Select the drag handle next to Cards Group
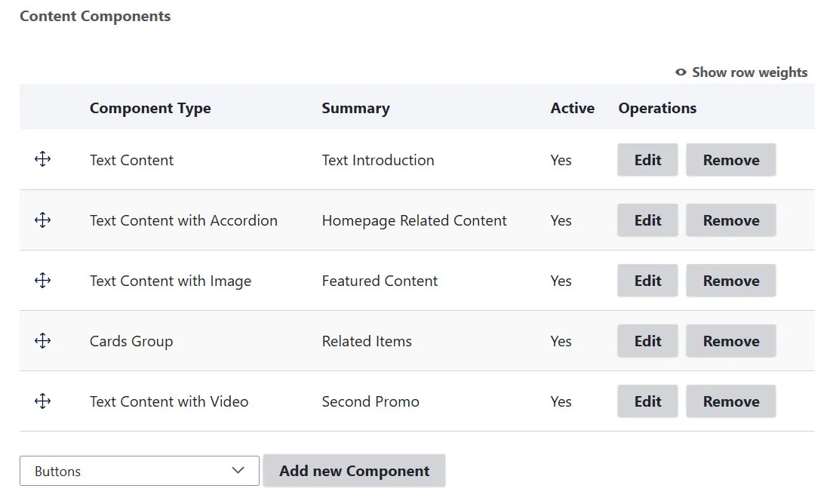The height and width of the screenshot is (504, 833). click(x=42, y=340)
